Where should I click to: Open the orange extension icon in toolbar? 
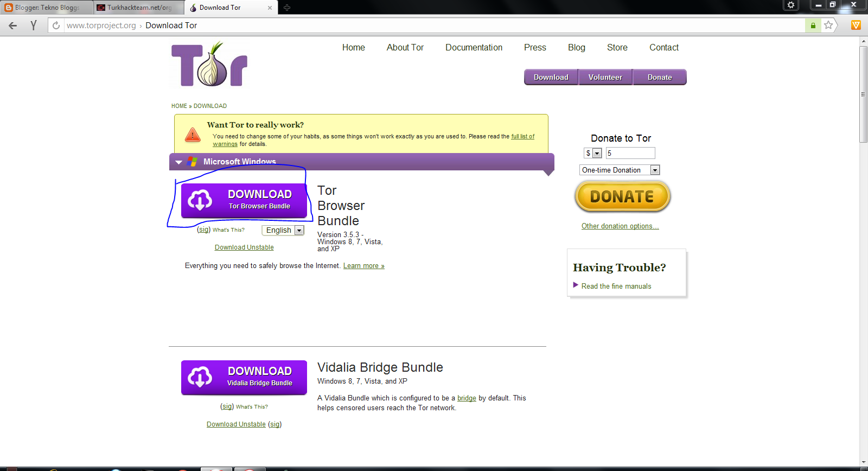(856, 25)
